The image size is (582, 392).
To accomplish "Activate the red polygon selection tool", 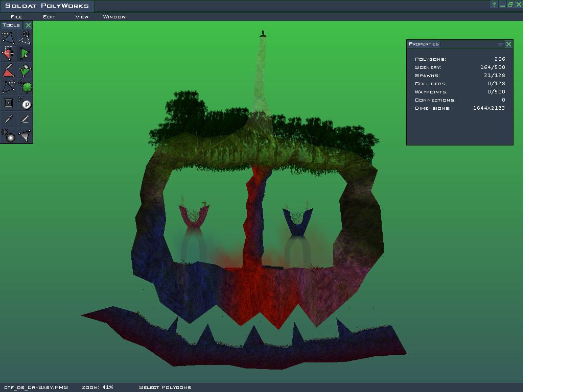I will point(8,54).
